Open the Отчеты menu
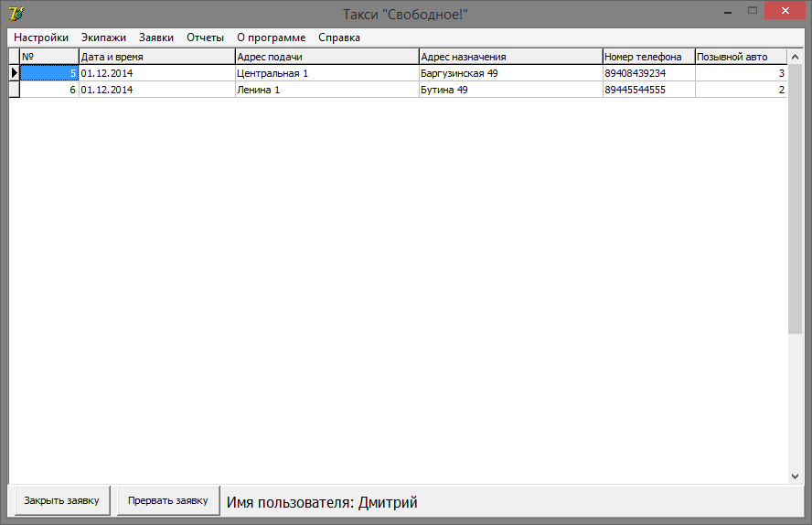 click(205, 37)
